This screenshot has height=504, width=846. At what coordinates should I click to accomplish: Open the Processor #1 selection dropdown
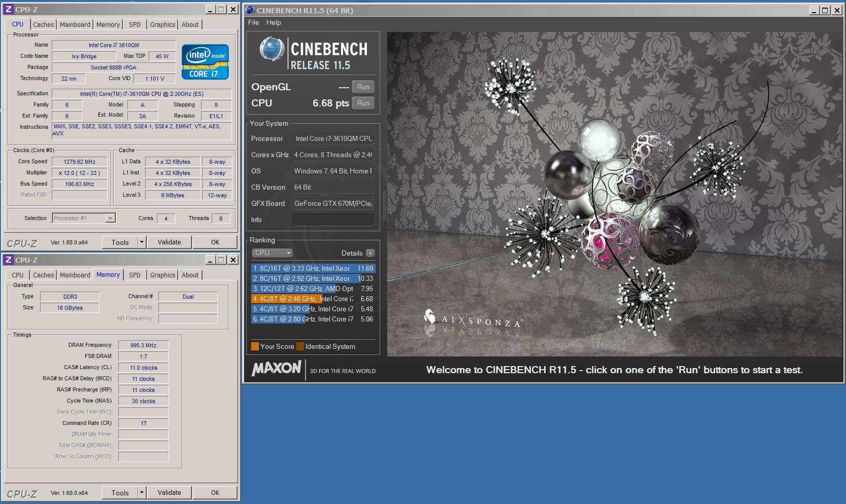tap(84, 218)
